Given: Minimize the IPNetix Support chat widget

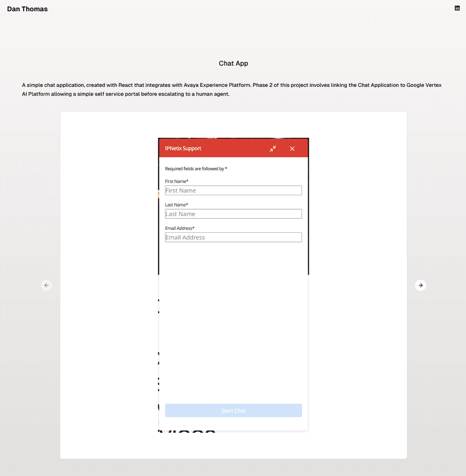Looking at the screenshot, I should pyautogui.click(x=273, y=149).
